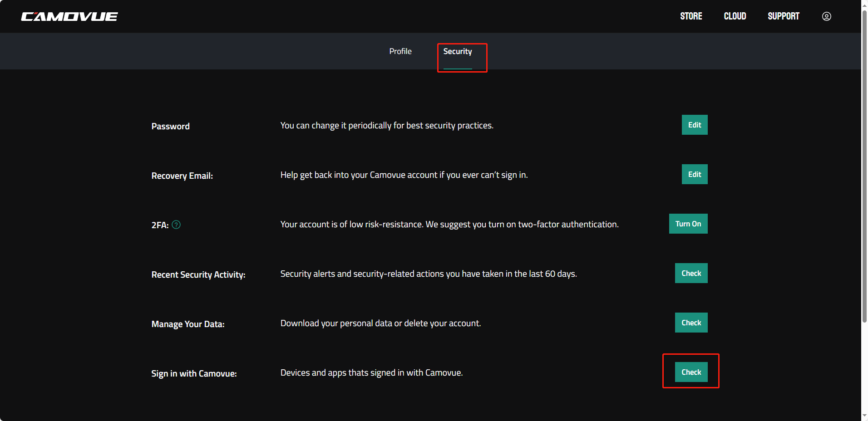This screenshot has width=868, height=421.
Task: Go to the CLOUD page
Action: 735,16
